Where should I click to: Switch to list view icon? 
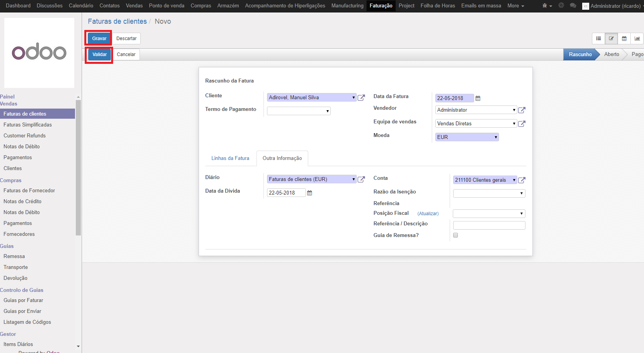pyautogui.click(x=598, y=39)
